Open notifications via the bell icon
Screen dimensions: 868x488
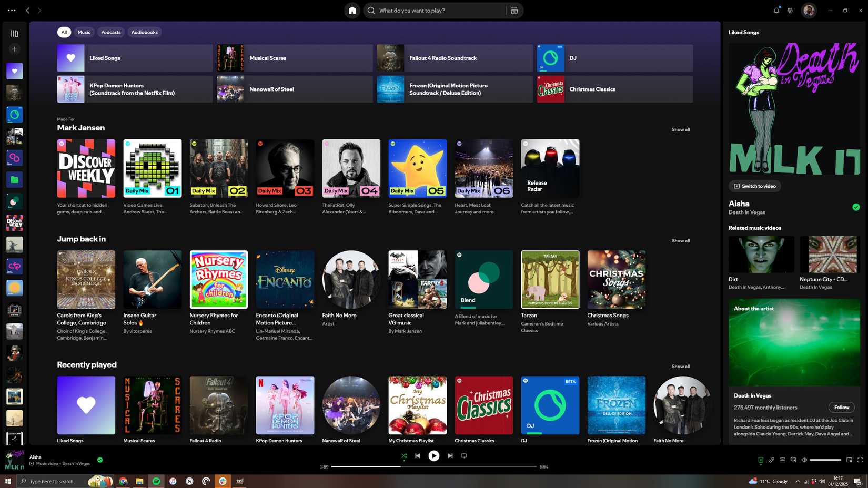[775, 10]
